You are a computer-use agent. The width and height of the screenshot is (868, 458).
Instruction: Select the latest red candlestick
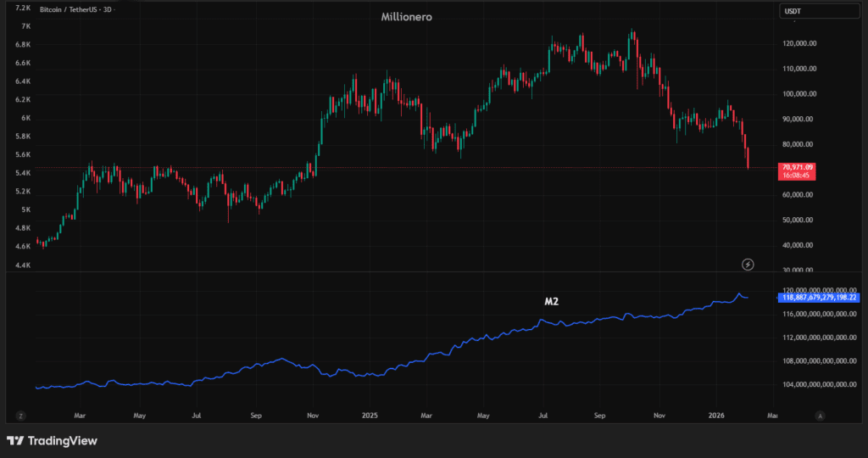[748, 158]
